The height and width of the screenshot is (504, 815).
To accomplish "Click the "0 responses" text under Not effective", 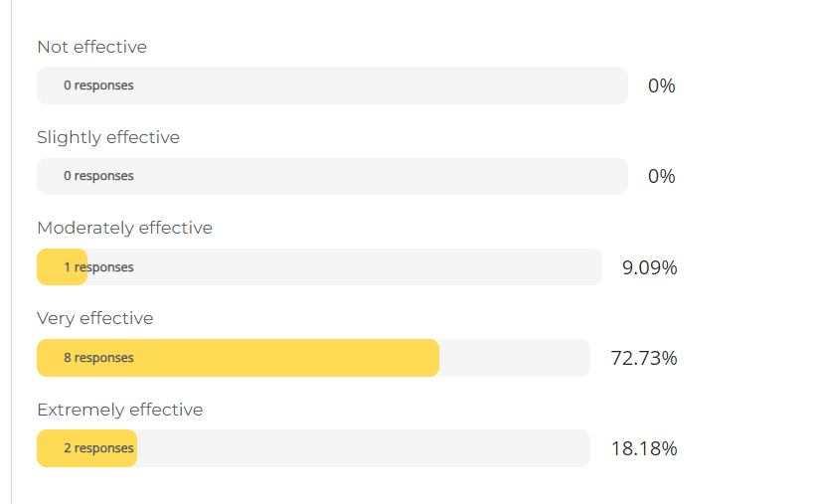I will click(98, 85).
